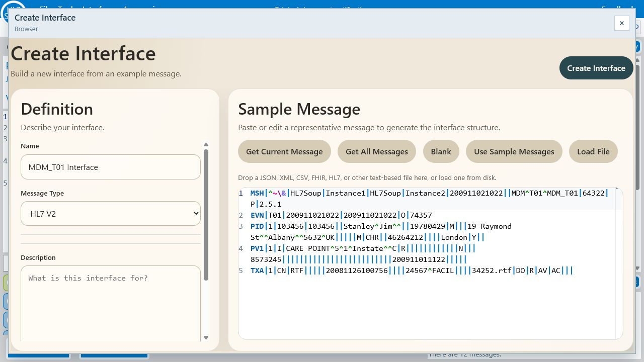The image size is (644, 362).
Task: Click Get Current Message button
Action: pos(284,151)
